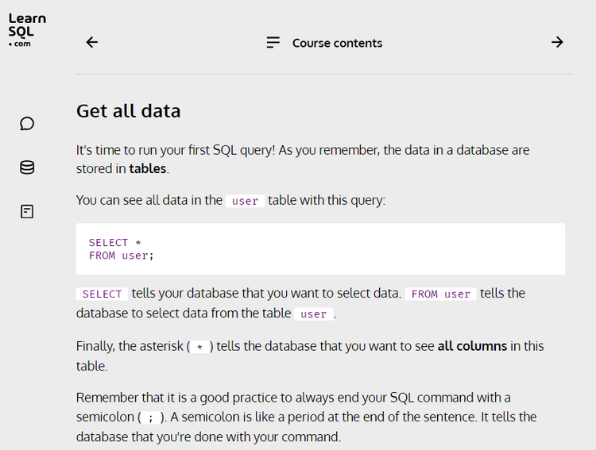Click the "Get all data" heading
The image size is (596, 450).
pyautogui.click(x=128, y=111)
